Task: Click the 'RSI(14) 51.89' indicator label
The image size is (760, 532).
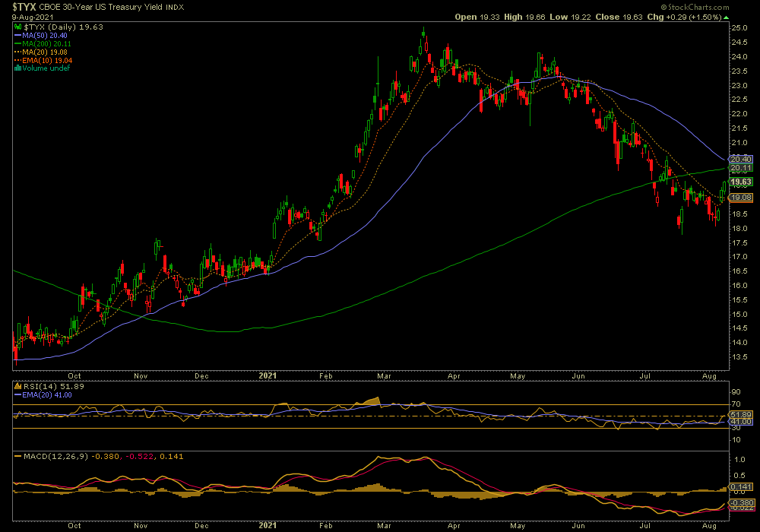Action: tap(53, 387)
